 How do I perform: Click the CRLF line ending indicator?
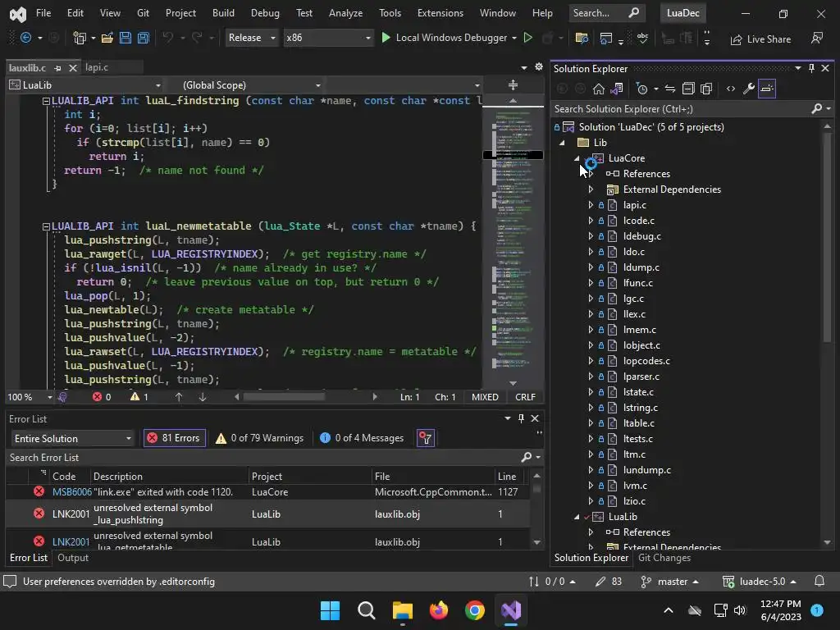[525, 397]
